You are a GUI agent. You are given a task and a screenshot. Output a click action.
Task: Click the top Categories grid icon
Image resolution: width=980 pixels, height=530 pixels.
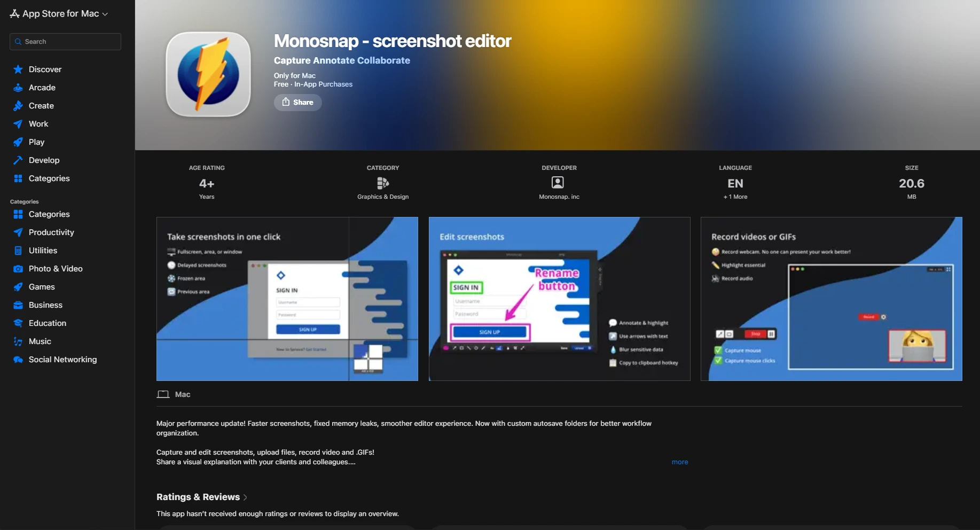[x=18, y=178]
